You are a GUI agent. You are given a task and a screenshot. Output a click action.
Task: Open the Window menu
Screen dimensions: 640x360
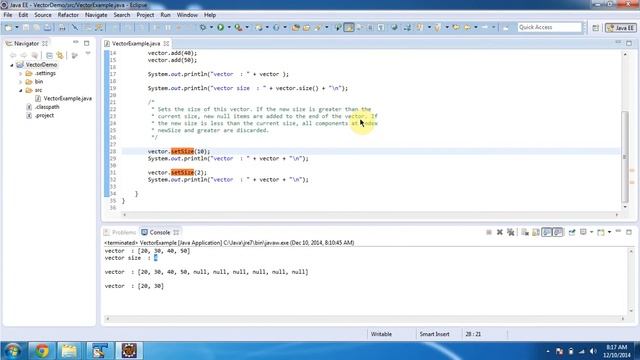(x=187, y=15)
